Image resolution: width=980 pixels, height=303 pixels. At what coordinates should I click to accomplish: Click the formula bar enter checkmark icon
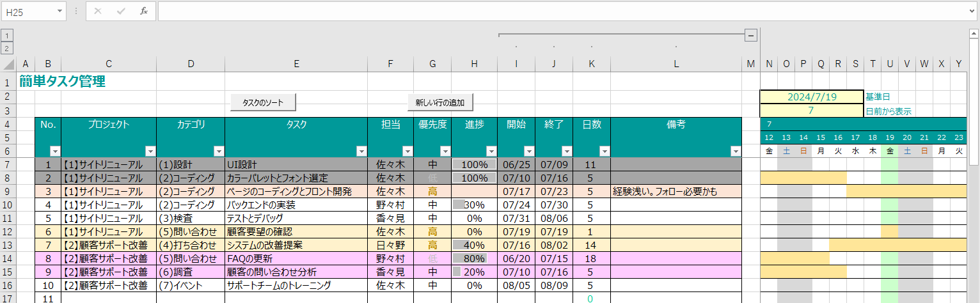tap(121, 11)
